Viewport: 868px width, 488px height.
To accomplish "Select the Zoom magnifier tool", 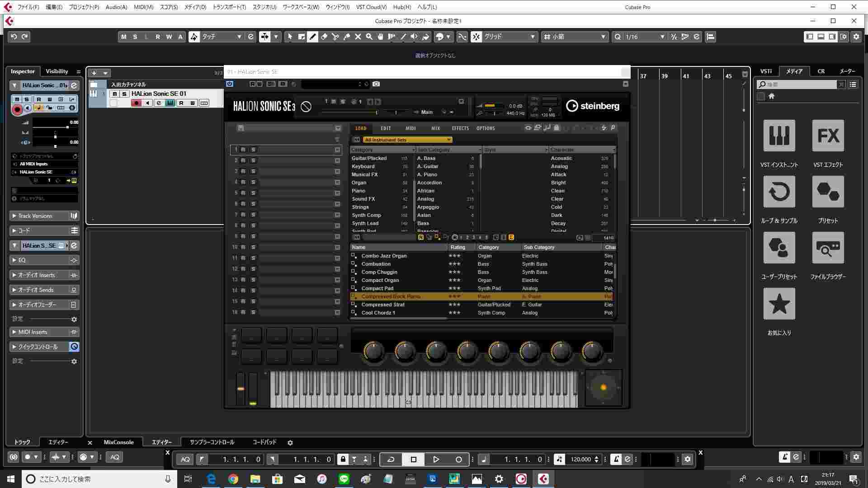I will point(369,37).
